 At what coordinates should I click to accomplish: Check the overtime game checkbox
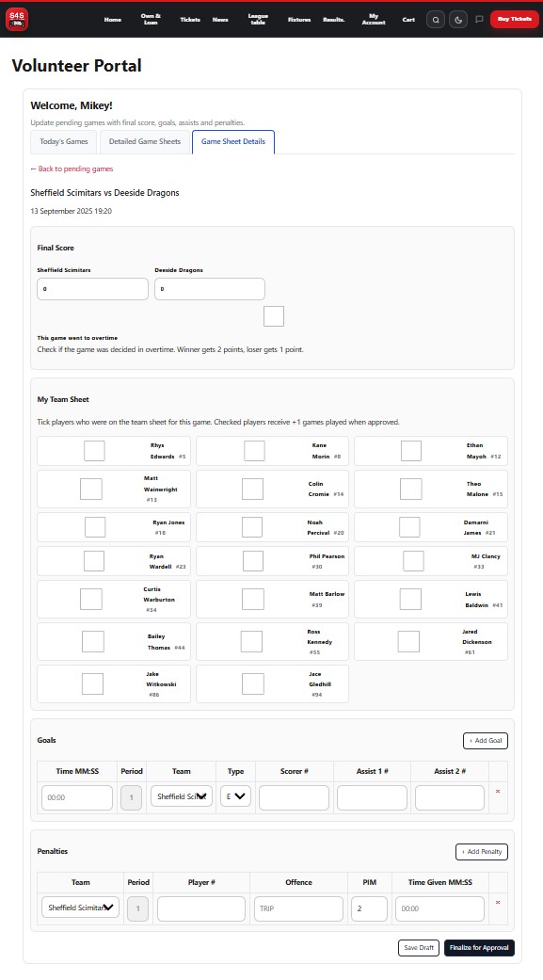(x=274, y=316)
